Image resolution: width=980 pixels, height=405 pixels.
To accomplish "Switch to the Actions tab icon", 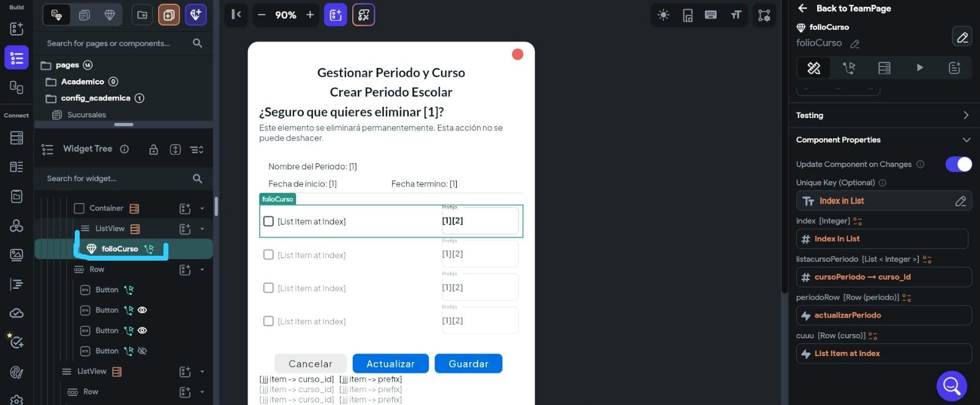I will [x=849, y=68].
